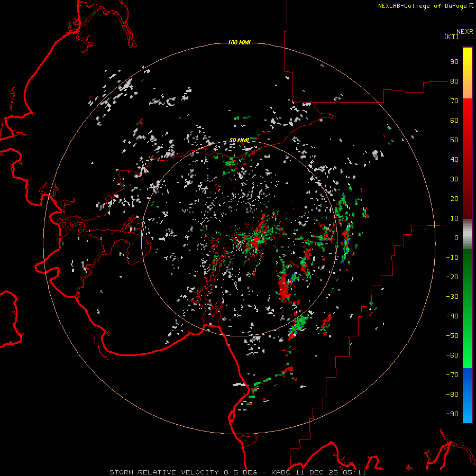Click the 11 DEC 25 date text
Viewport: 476px width, 476px height.
pos(317,472)
